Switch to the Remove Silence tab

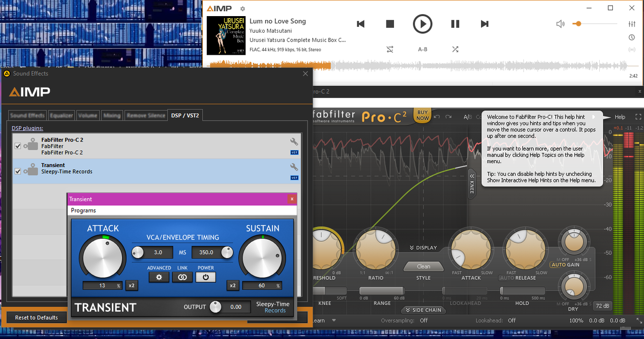(146, 115)
